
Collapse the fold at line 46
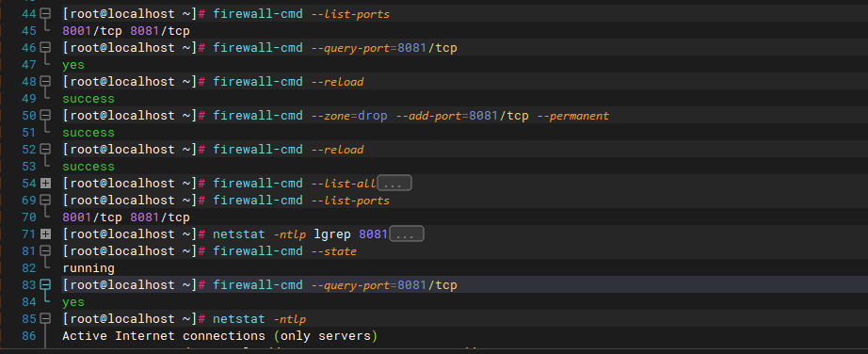[x=45, y=48]
